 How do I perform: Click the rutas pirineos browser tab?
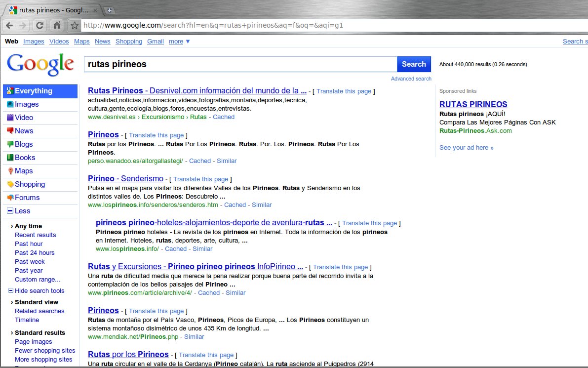(53, 10)
